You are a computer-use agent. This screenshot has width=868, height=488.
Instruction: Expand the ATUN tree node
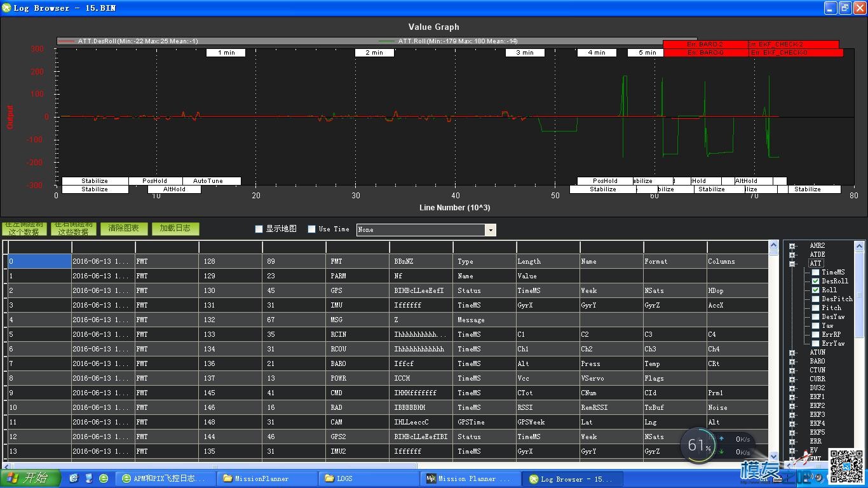click(792, 352)
